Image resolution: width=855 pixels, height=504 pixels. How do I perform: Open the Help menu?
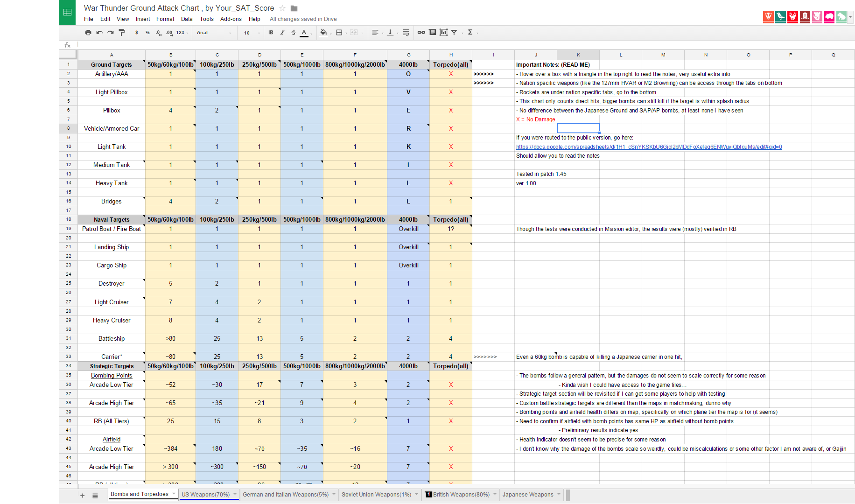(x=254, y=19)
